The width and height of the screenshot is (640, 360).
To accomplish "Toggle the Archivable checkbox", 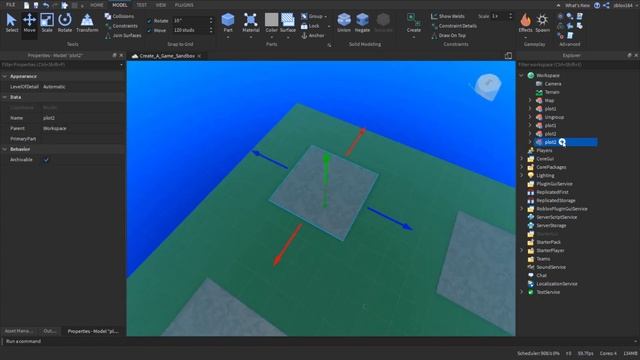I will (x=46, y=160).
